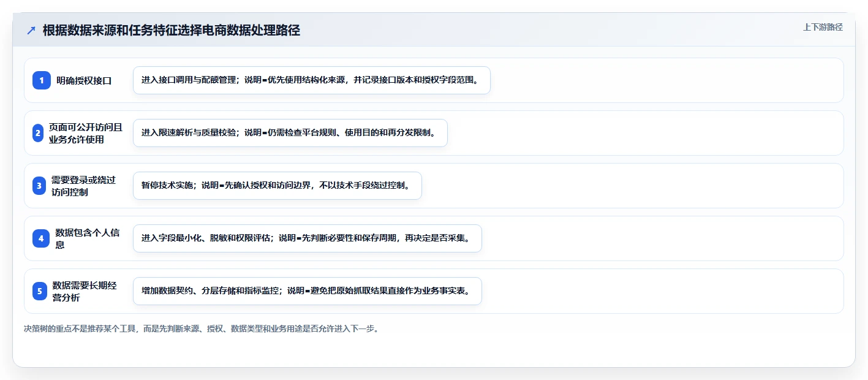868x380 pixels.
Task: Click the number 4 step badge
Action: (x=41, y=238)
